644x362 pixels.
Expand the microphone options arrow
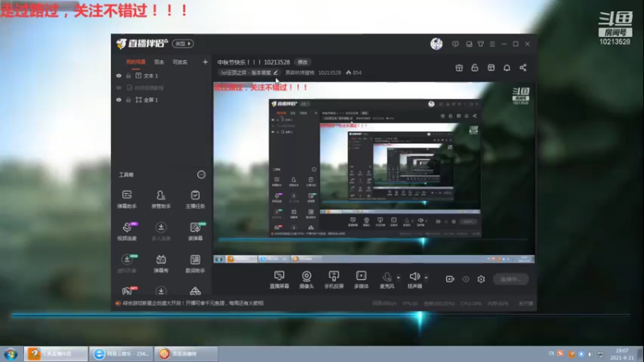pyautogui.click(x=398, y=278)
